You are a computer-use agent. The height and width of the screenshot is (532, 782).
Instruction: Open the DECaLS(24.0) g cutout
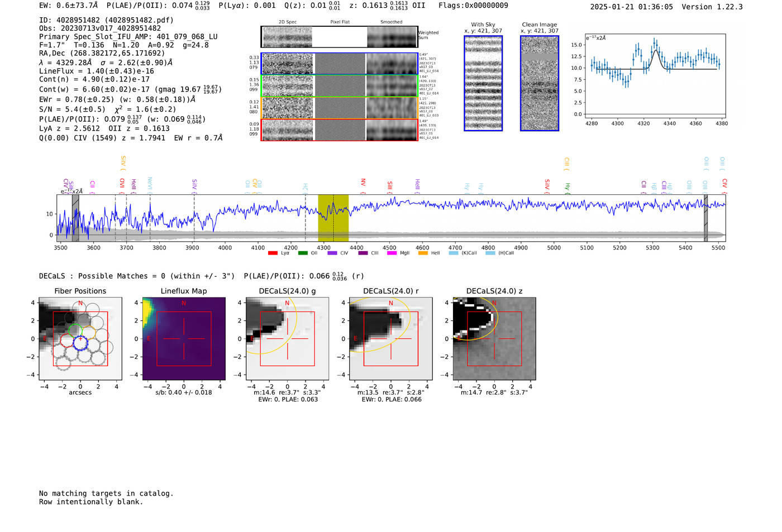point(288,339)
